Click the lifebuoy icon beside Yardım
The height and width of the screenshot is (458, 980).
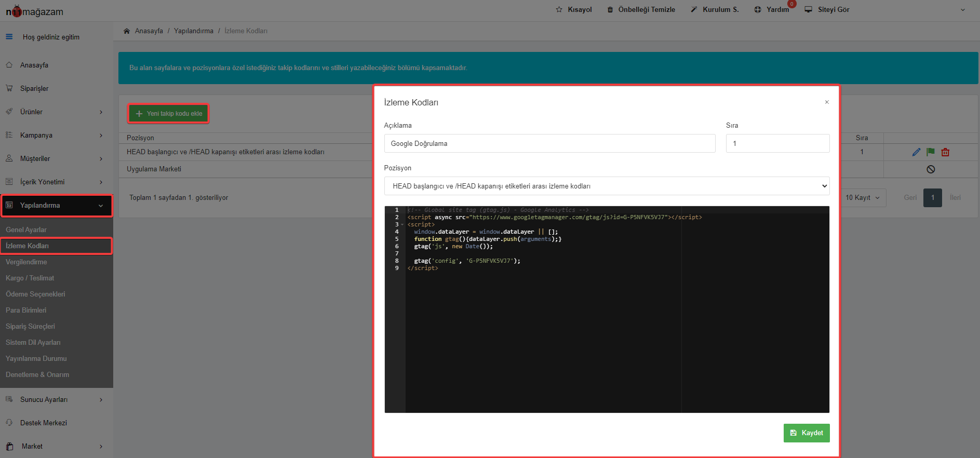[758, 9]
